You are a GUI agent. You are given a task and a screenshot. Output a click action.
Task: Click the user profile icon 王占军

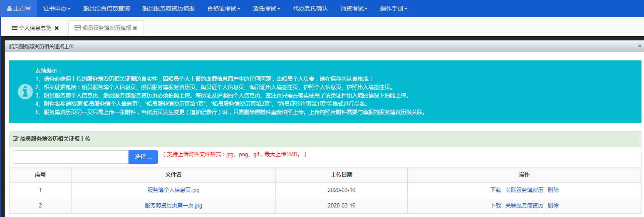10,8
